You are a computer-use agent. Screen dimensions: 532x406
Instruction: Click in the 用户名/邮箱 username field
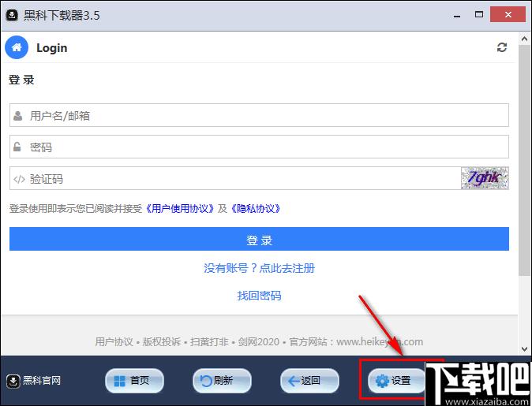pyautogui.click(x=259, y=115)
